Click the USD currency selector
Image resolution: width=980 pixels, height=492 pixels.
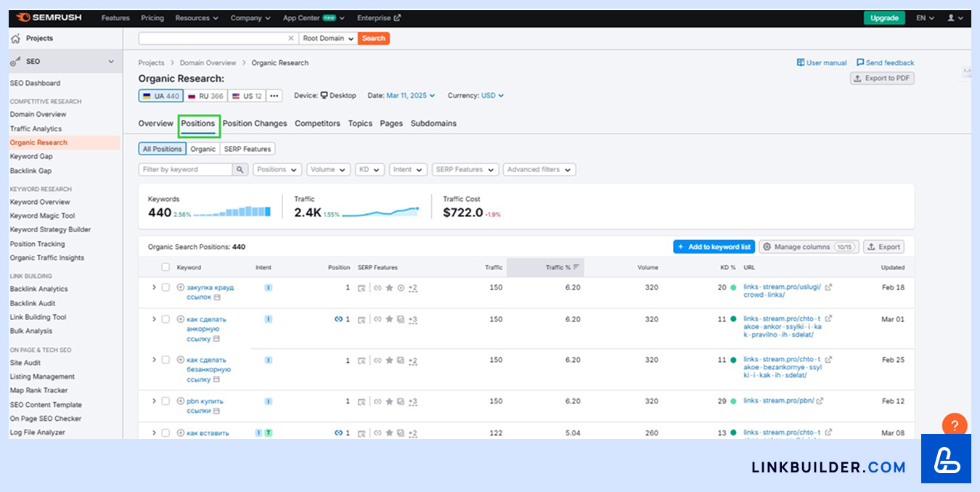click(492, 96)
